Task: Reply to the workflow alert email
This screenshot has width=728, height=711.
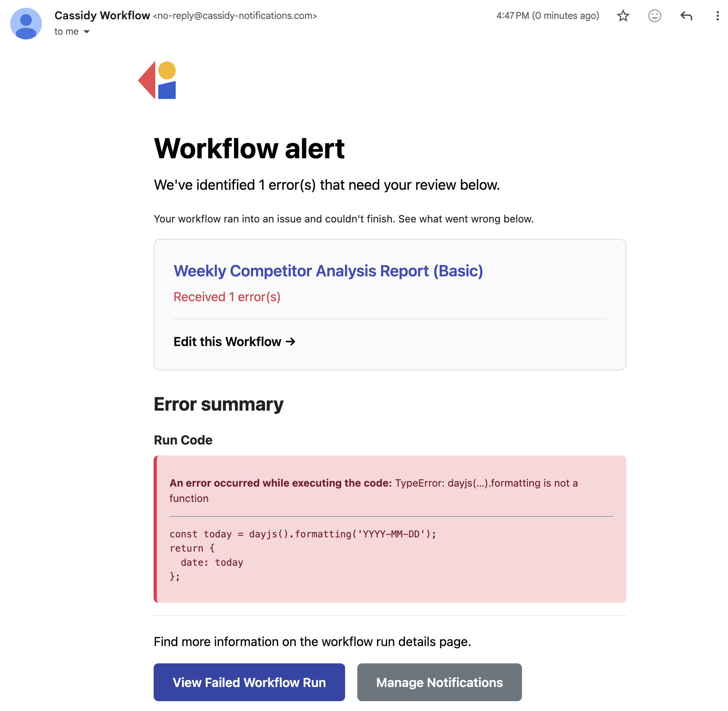Action: (686, 16)
